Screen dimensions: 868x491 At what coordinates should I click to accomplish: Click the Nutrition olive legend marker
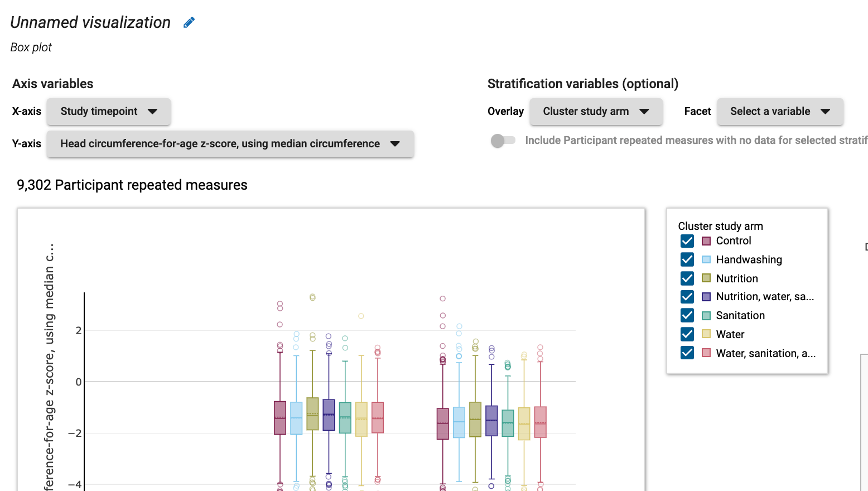[x=706, y=278]
